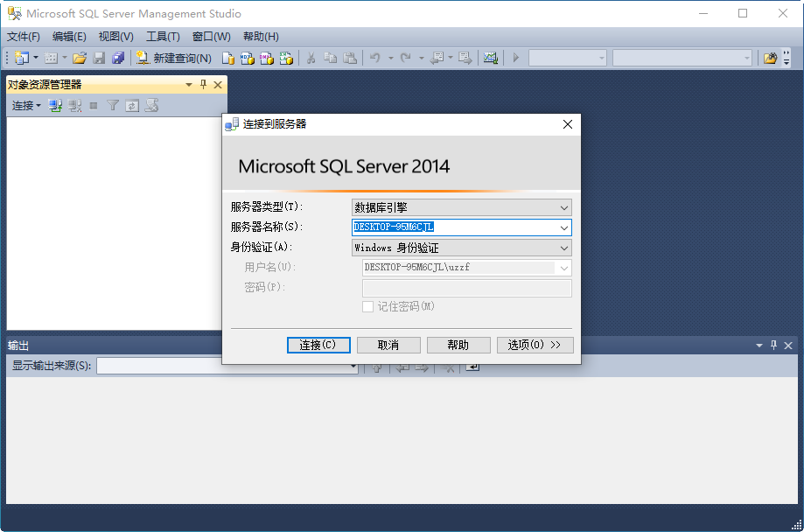Click the MDX query icon

(247, 58)
